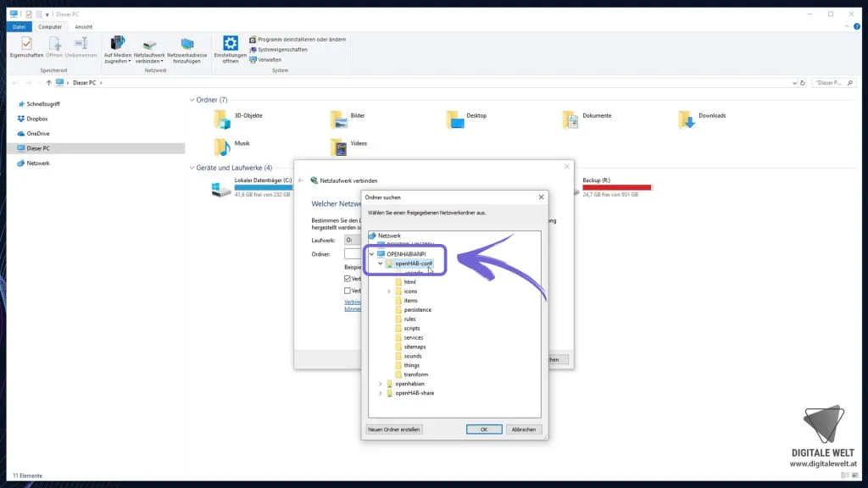Click Neuen Ordner erstellen button
Screen dimensions: 868x488
[x=393, y=430]
